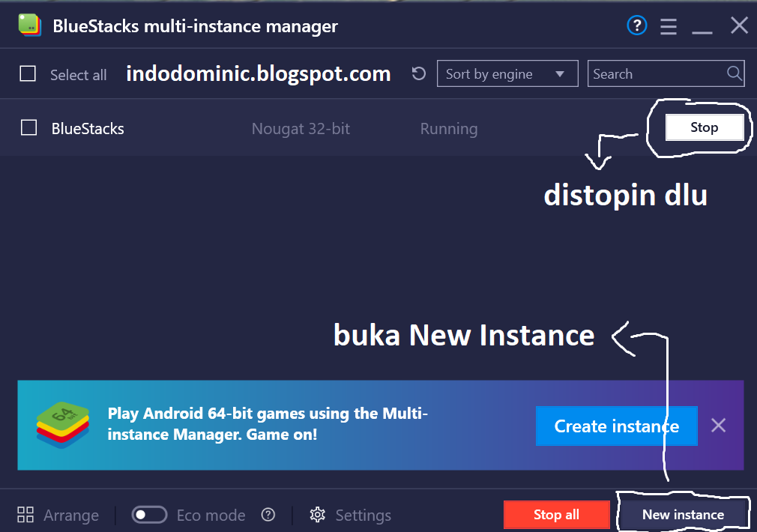Viewport: 757px width, 532px height.
Task: Click the 64-bit BlueStacks banner logo
Action: (63, 425)
